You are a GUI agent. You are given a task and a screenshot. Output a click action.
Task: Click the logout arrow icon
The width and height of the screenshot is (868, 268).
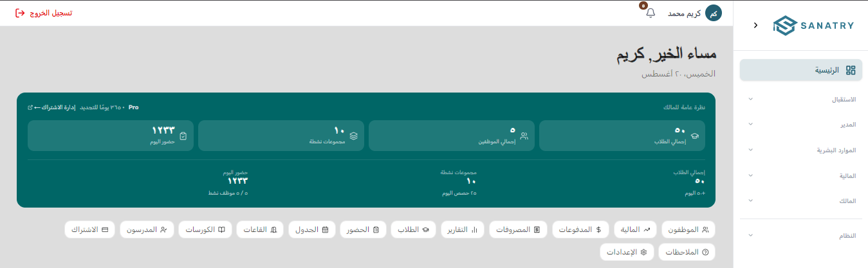pos(20,13)
